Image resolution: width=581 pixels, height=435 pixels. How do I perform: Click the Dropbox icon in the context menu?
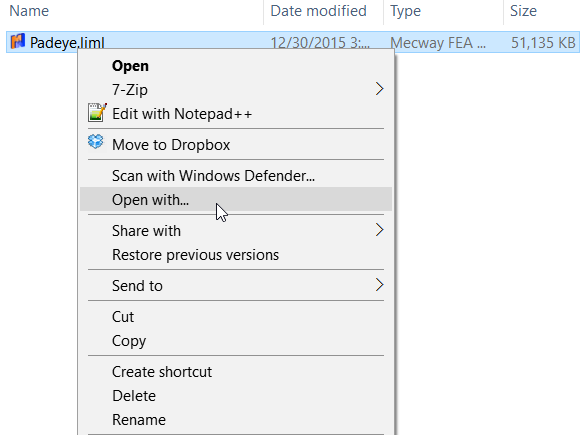tap(96, 142)
